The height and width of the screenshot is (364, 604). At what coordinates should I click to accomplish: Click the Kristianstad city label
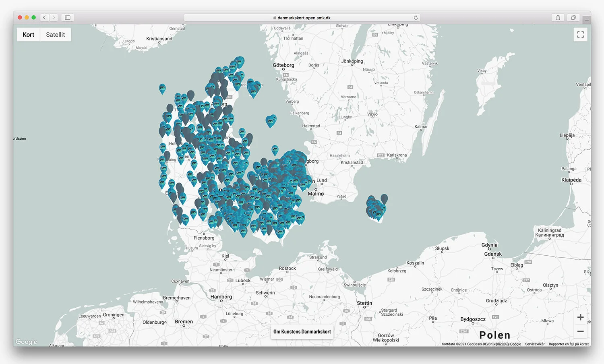[352, 163]
